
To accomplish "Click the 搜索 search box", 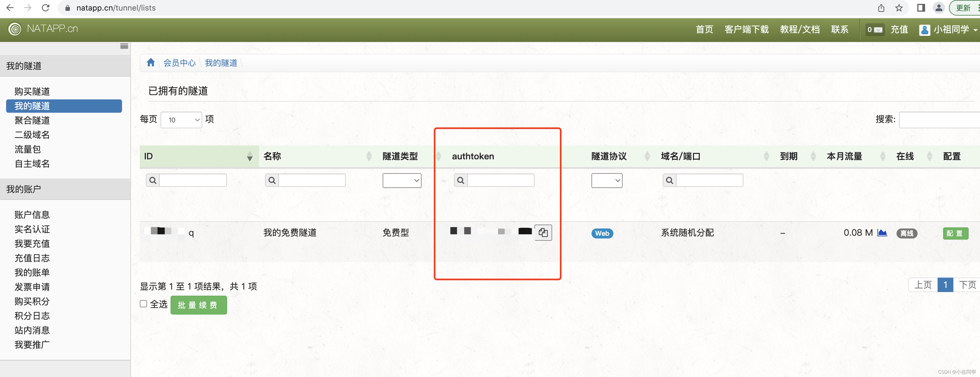I will [939, 120].
